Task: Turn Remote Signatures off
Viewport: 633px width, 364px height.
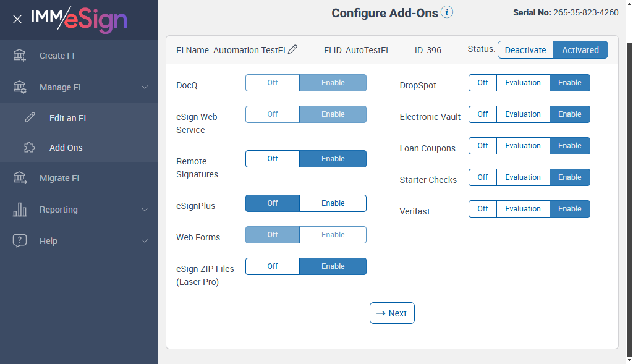Action: [273, 159]
